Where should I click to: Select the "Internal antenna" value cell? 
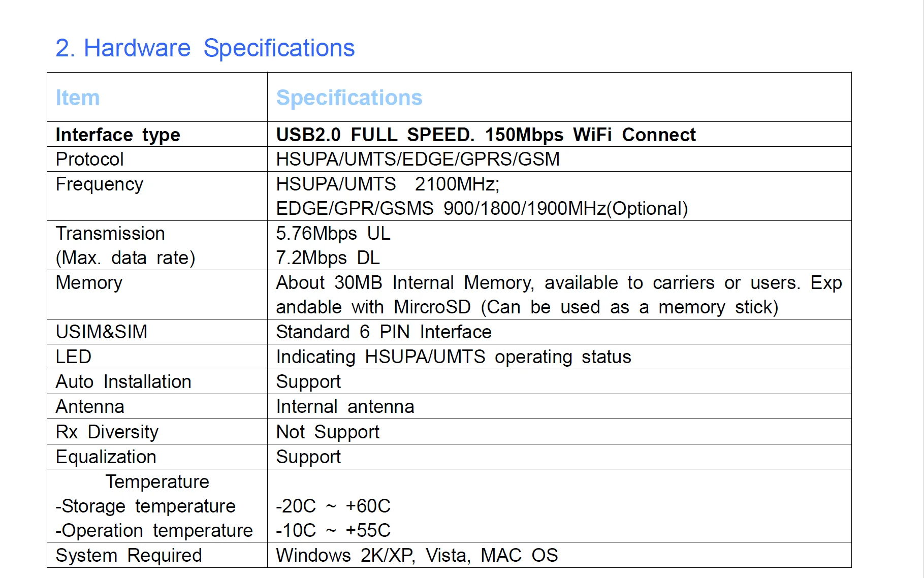(x=345, y=407)
